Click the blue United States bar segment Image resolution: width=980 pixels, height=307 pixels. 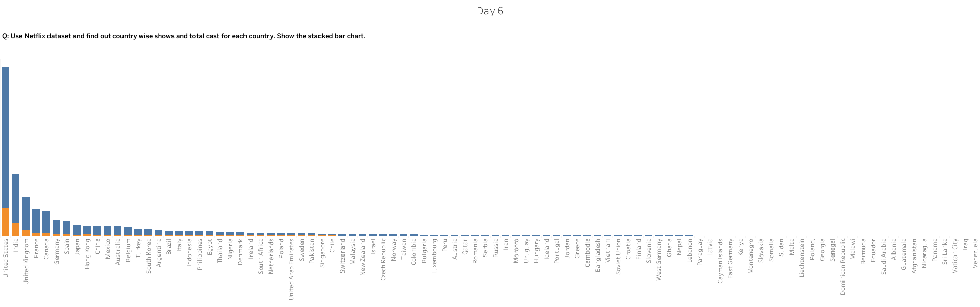(5, 137)
